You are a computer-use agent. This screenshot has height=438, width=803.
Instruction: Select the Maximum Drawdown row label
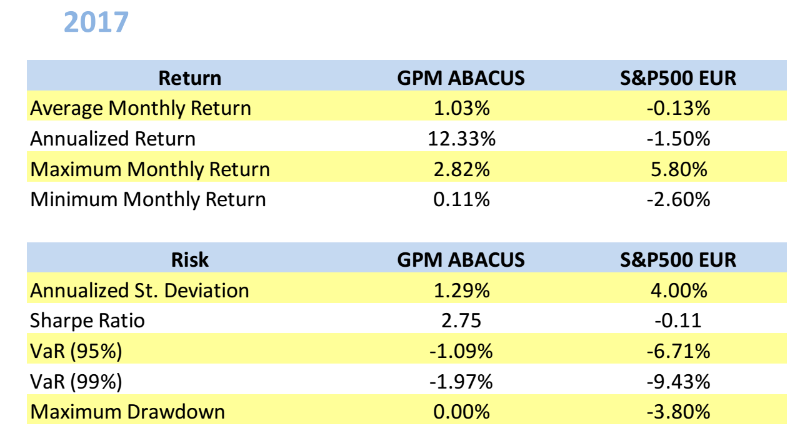point(128,411)
